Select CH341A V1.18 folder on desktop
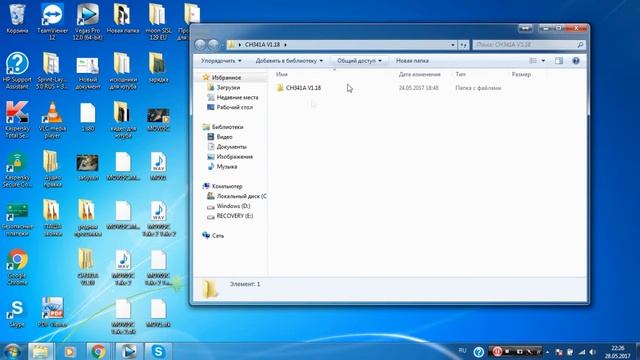Image resolution: width=640 pixels, height=360 pixels. pos(87,267)
